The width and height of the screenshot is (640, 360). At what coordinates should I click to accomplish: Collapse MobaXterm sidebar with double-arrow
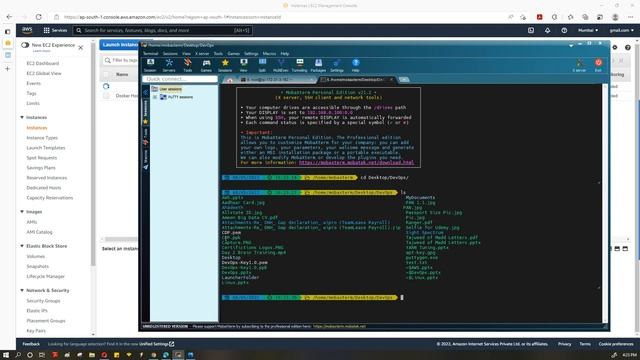pyautogui.click(x=146, y=93)
